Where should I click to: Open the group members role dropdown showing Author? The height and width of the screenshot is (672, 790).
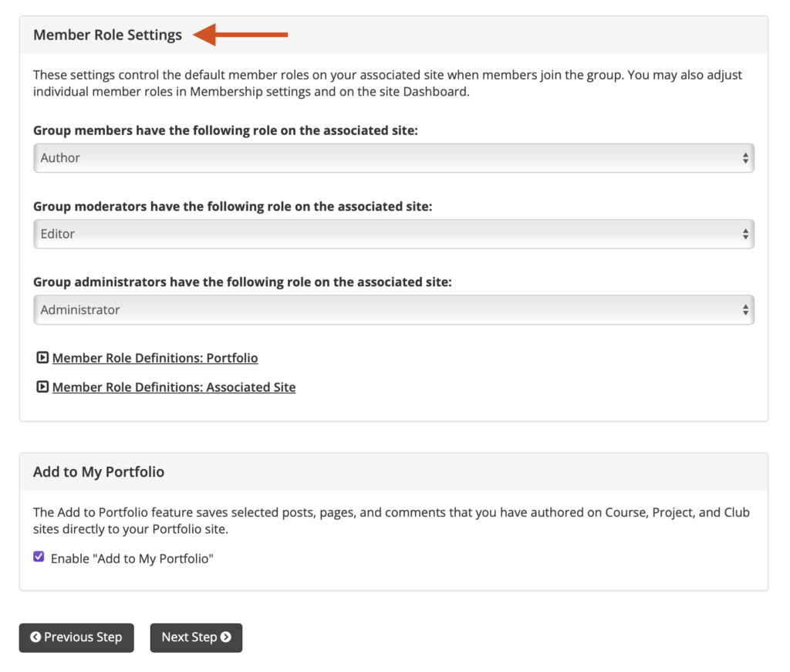tap(393, 158)
